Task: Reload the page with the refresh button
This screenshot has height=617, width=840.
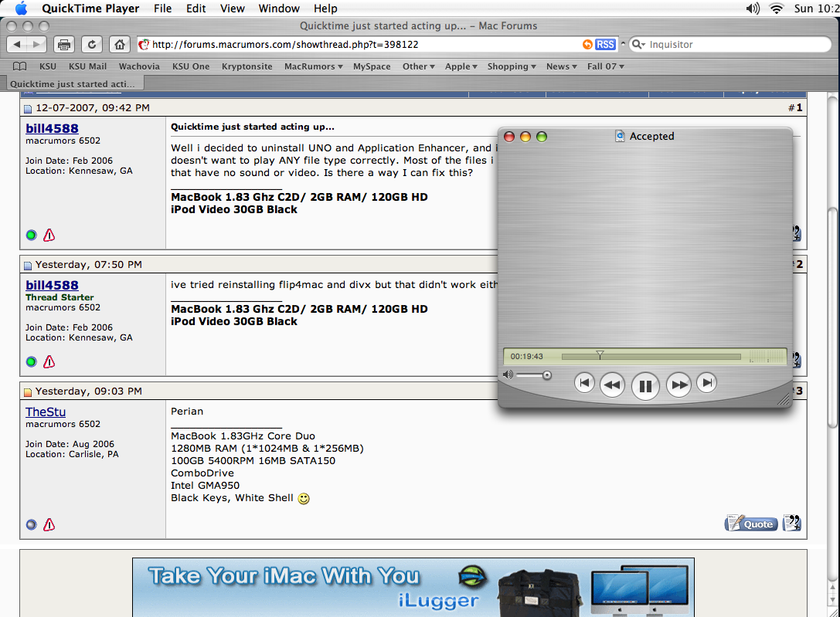Action: (92, 45)
